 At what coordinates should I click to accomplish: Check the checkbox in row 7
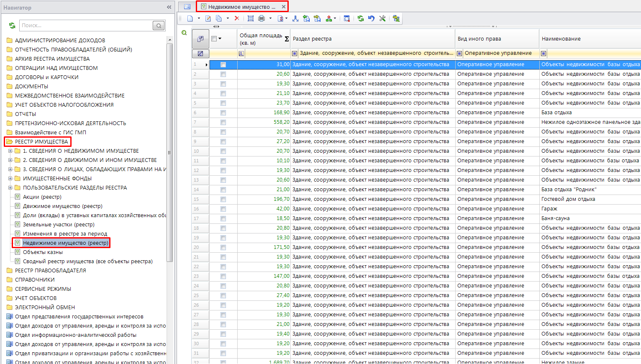[x=223, y=122]
